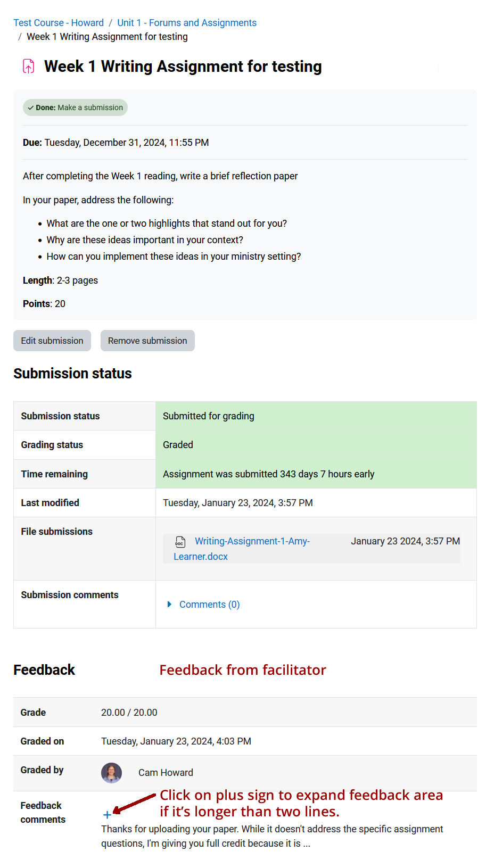The image size is (486, 868).
Task: Open the Writing-Assignment-1-Amy-Learner.docx file link
Action: click(x=252, y=541)
